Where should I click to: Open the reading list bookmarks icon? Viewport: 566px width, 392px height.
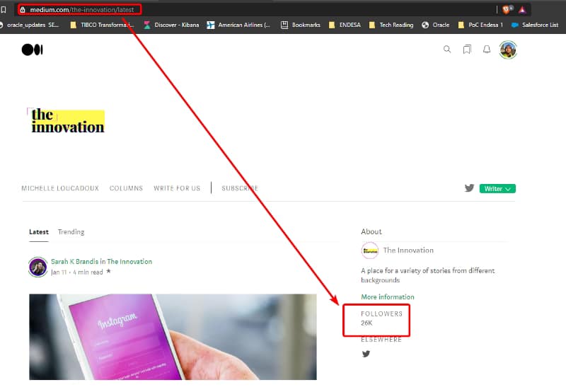tap(467, 49)
